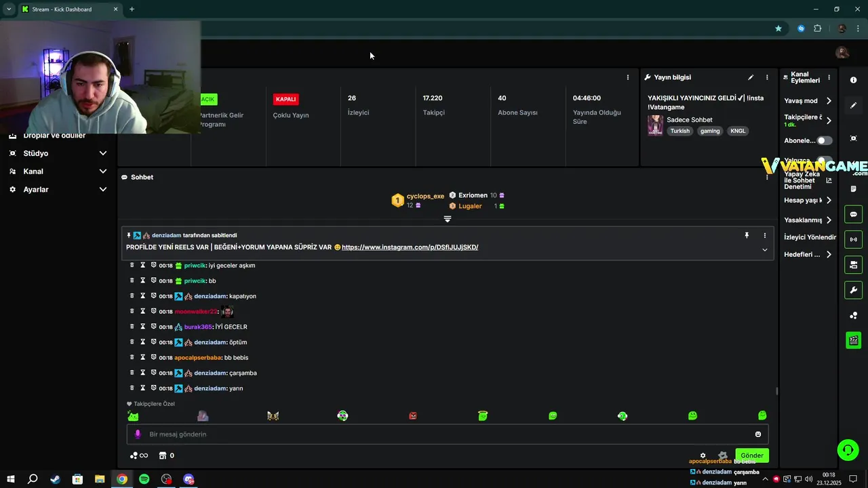
Task: Open the info icon in the right sidebar
Action: click(853, 80)
